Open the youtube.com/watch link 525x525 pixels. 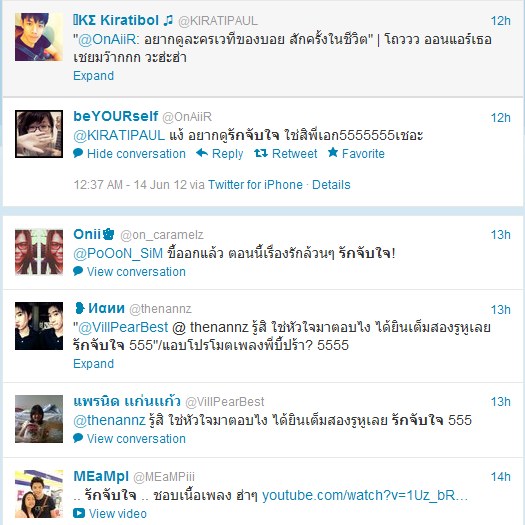click(x=365, y=495)
